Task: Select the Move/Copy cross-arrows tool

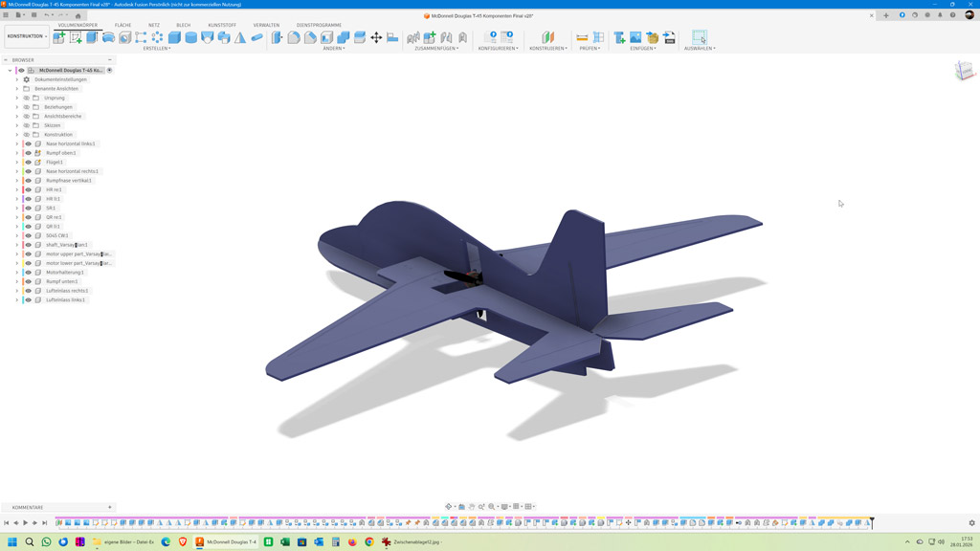Action: coord(376,37)
